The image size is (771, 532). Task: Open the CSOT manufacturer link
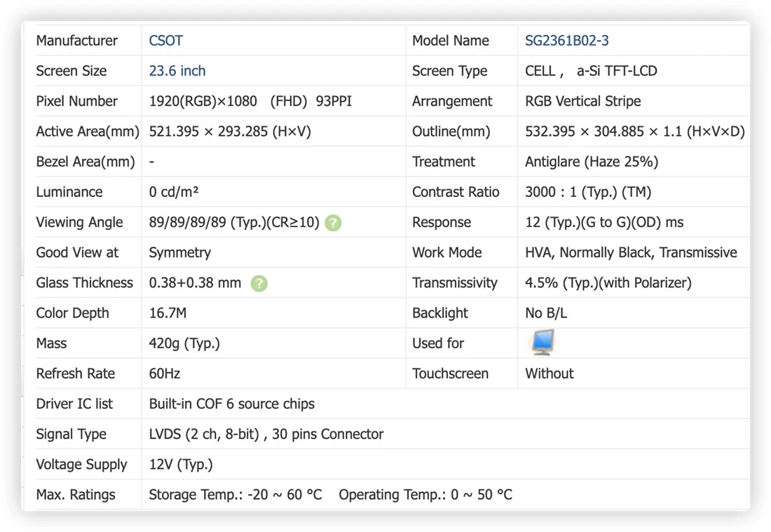coord(165,41)
